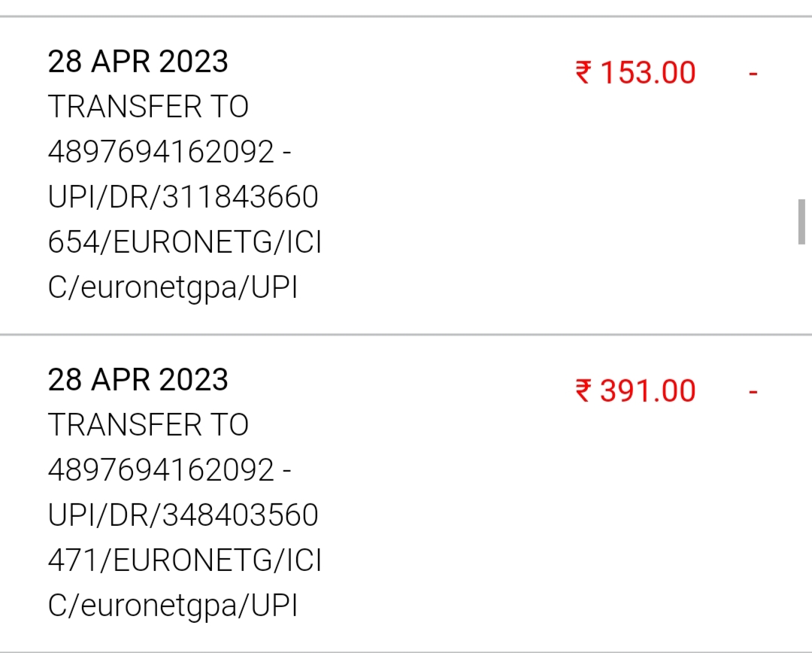Click the divider between the two transactions
812x653 pixels.
(406, 334)
